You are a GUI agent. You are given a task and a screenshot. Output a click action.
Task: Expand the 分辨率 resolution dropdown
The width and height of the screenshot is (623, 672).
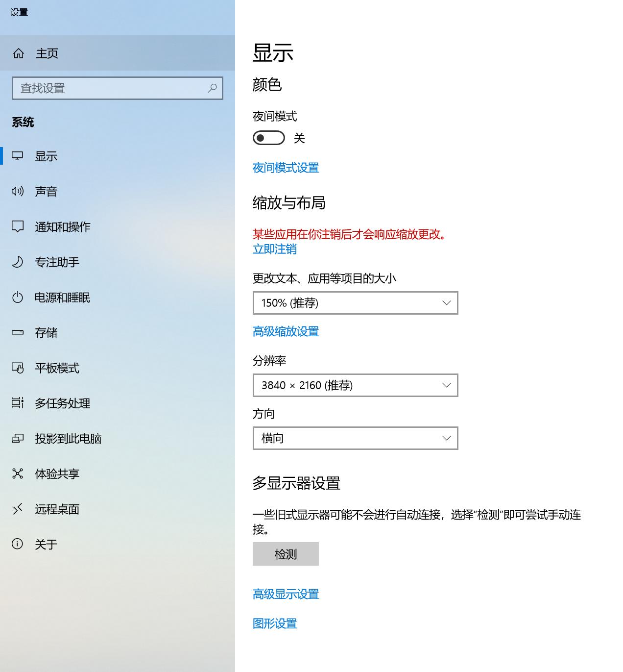pos(355,385)
